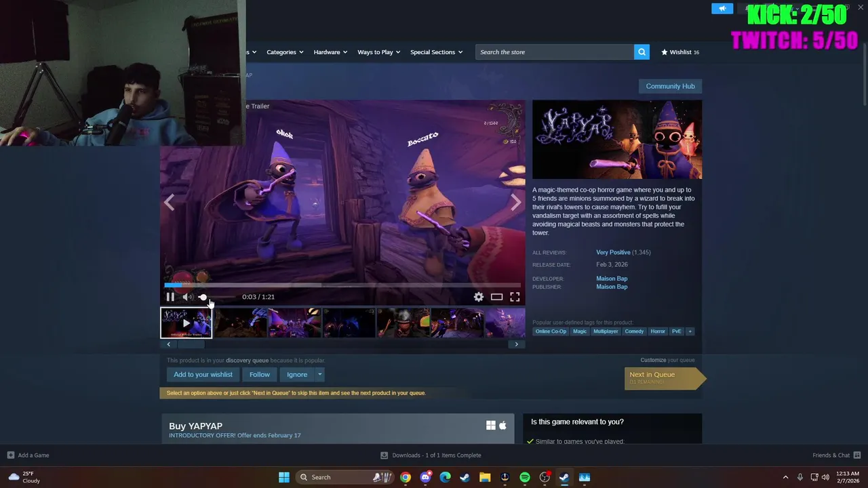This screenshot has height=488, width=868.
Task: Click the Add a Game plus icon
Action: [x=10, y=455]
